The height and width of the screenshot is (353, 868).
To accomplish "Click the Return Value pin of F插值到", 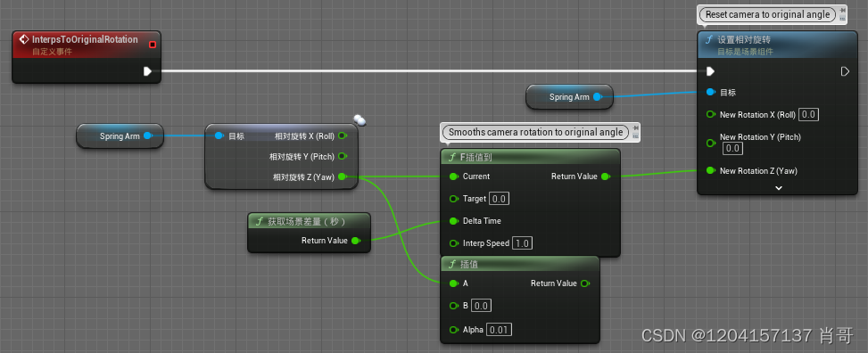I will (x=605, y=176).
